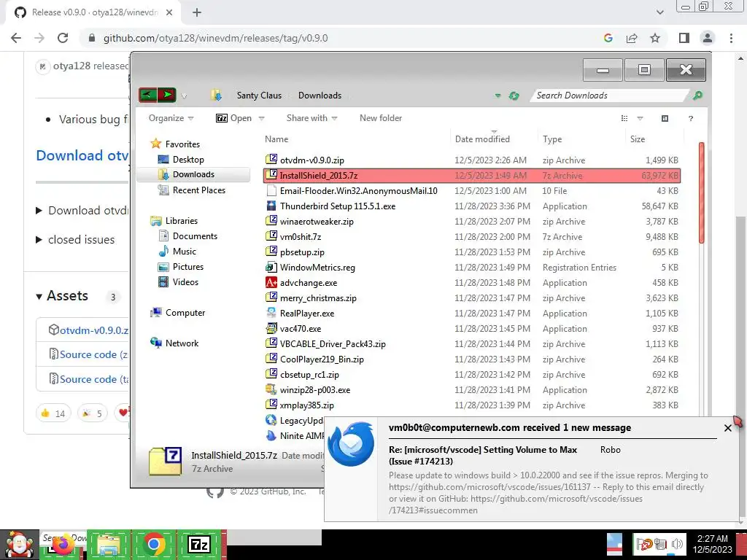
Task: Open Desktop in Favorites
Action: (x=188, y=160)
